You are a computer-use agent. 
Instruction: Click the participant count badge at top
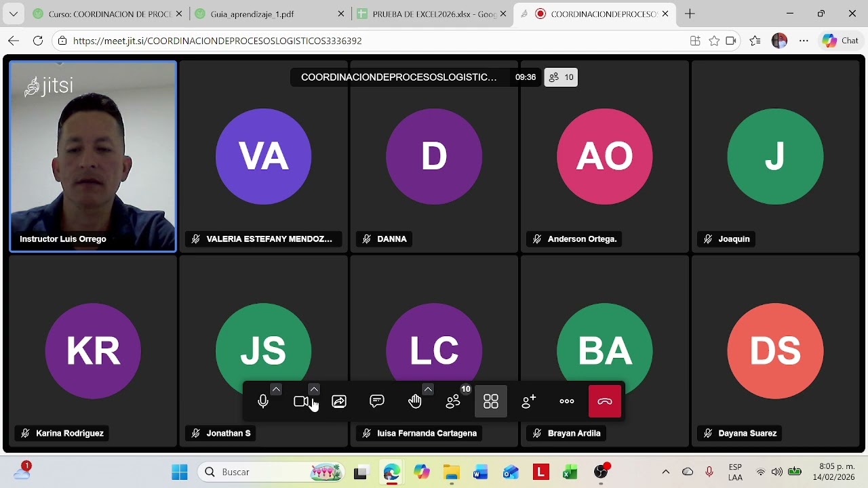point(561,77)
